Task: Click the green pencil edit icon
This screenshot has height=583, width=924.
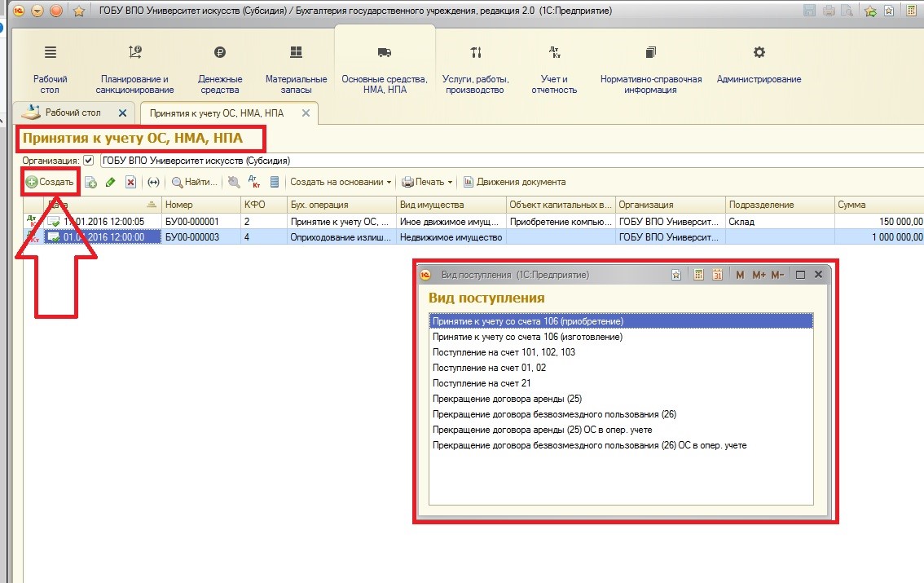Action: (x=111, y=183)
